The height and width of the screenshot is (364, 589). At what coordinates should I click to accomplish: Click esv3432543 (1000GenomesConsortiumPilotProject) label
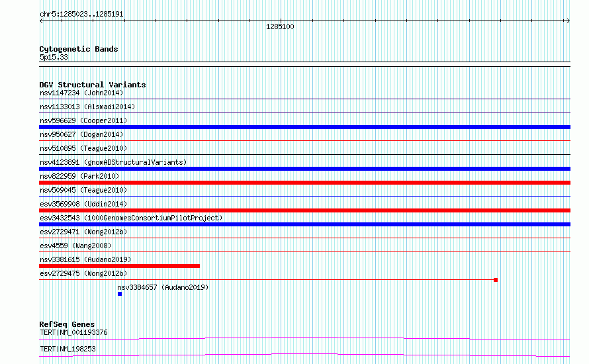[131, 218]
